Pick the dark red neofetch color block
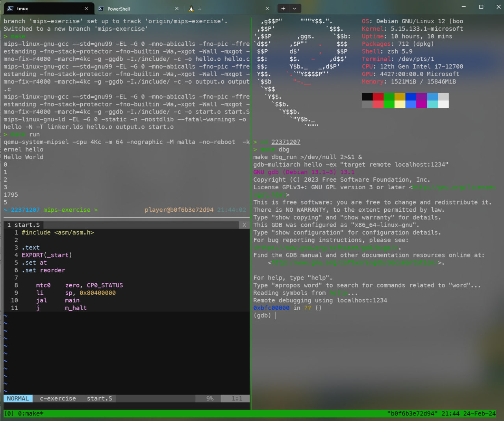The image size is (504, 421). pyautogui.click(x=378, y=97)
